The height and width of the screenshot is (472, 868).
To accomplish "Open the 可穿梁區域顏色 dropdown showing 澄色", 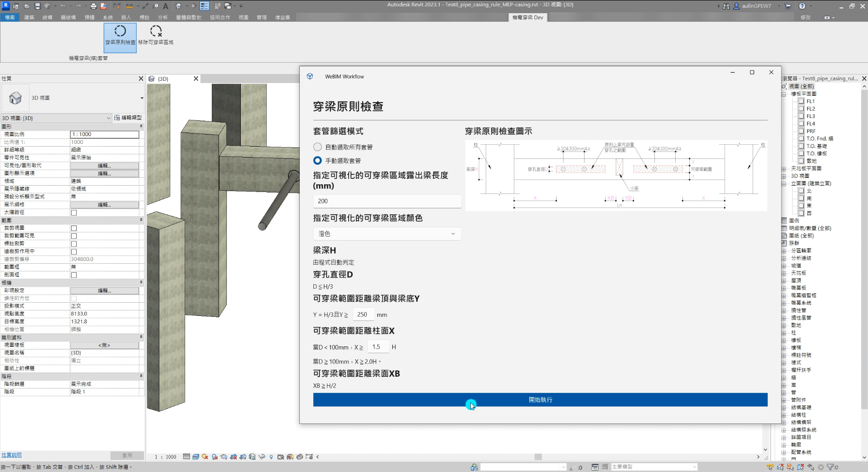I will tap(387, 234).
